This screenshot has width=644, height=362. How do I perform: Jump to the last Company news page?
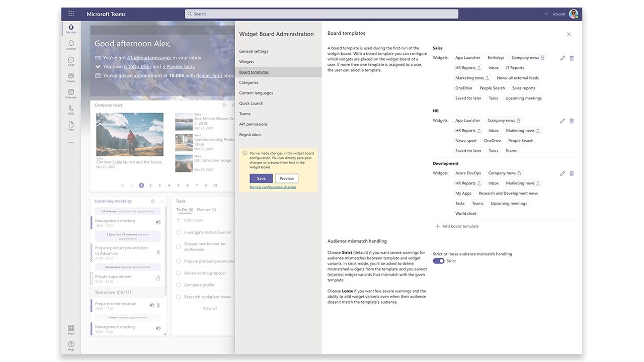[215, 186]
